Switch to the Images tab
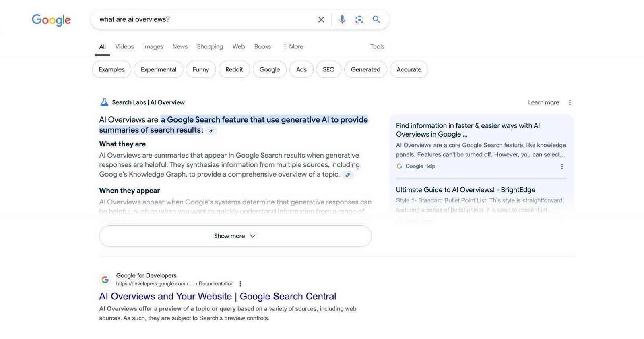644x339 pixels. point(153,47)
